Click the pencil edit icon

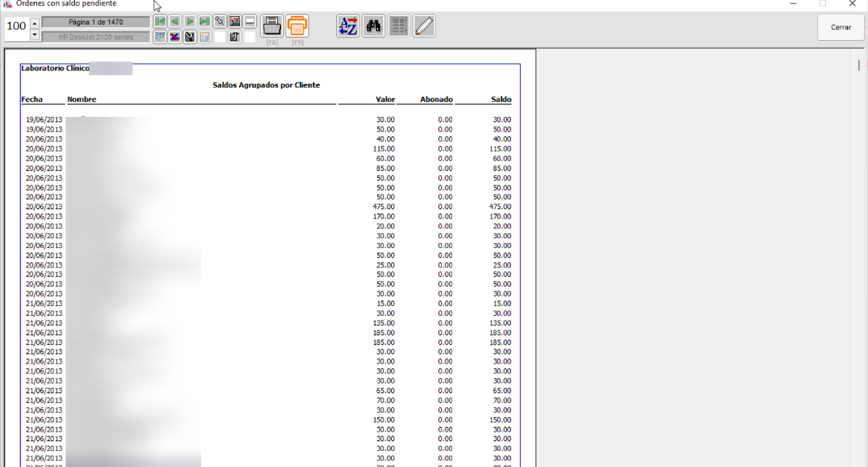coord(424,26)
